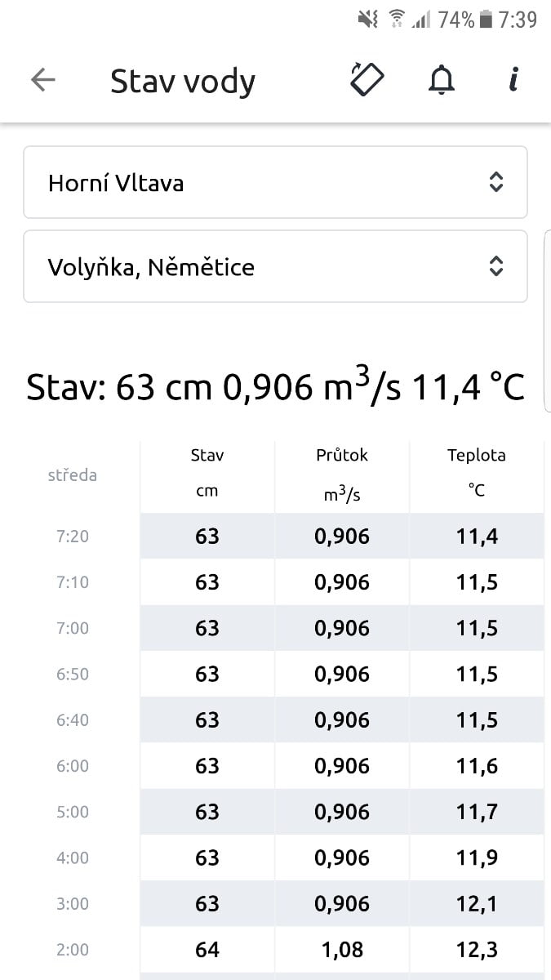Tap the back arrow to return
This screenshot has width=551, height=980.
click(x=42, y=79)
